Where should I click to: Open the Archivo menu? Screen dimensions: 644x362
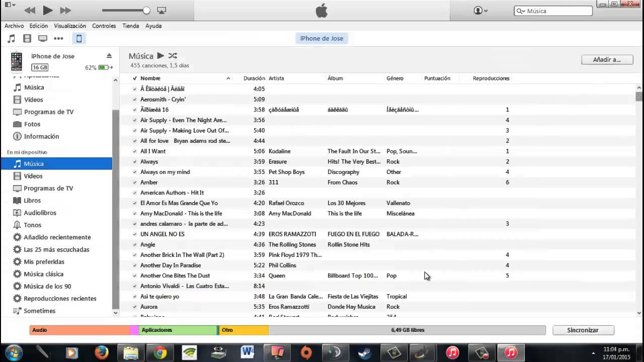tap(14, 26)
